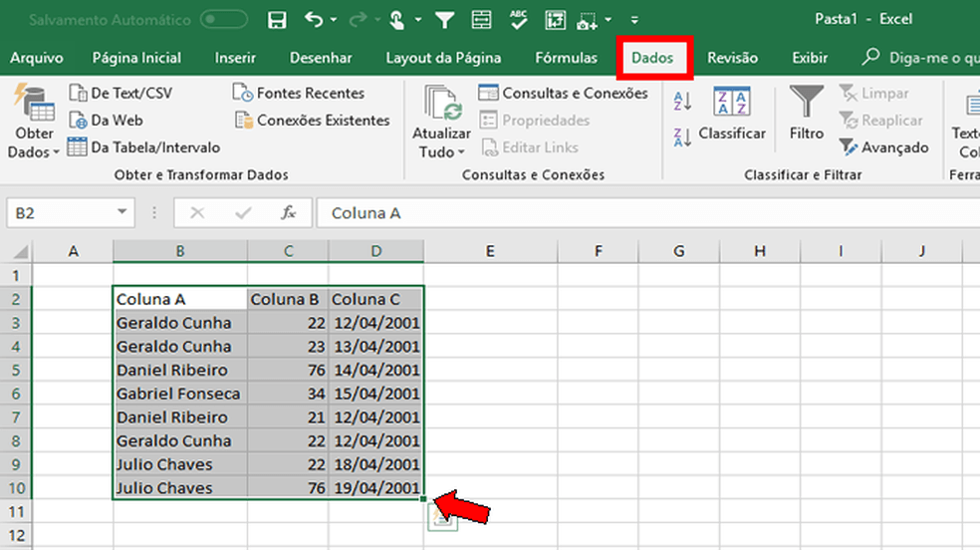Image resolution: width=980 pixels, height=550 pixels.
Task: Open the Página Inicial tab
Action: 136,58
